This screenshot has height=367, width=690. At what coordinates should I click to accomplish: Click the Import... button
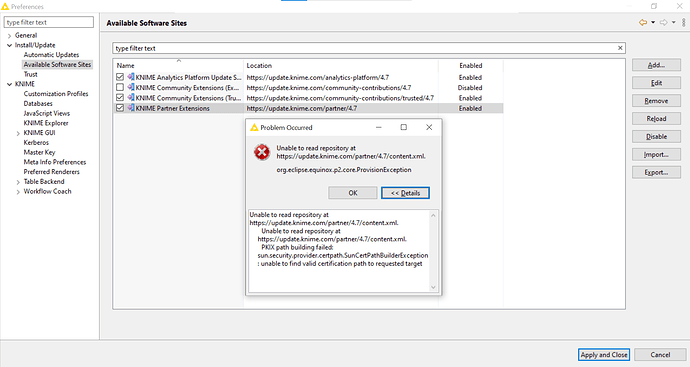click(656, 154)
